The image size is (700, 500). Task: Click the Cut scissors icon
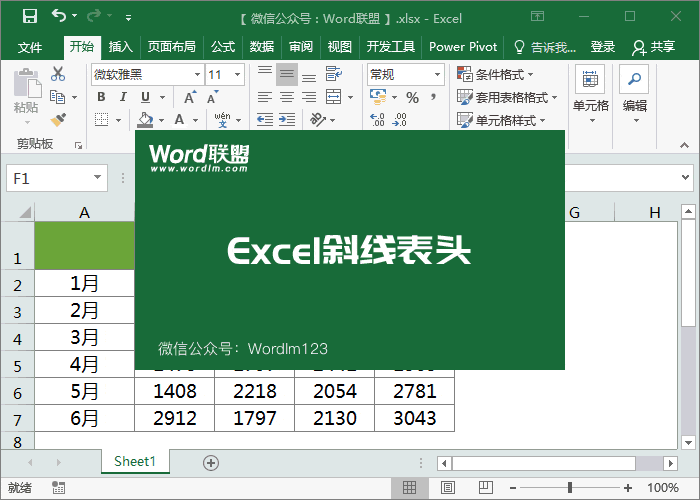[x=58, y=74]
